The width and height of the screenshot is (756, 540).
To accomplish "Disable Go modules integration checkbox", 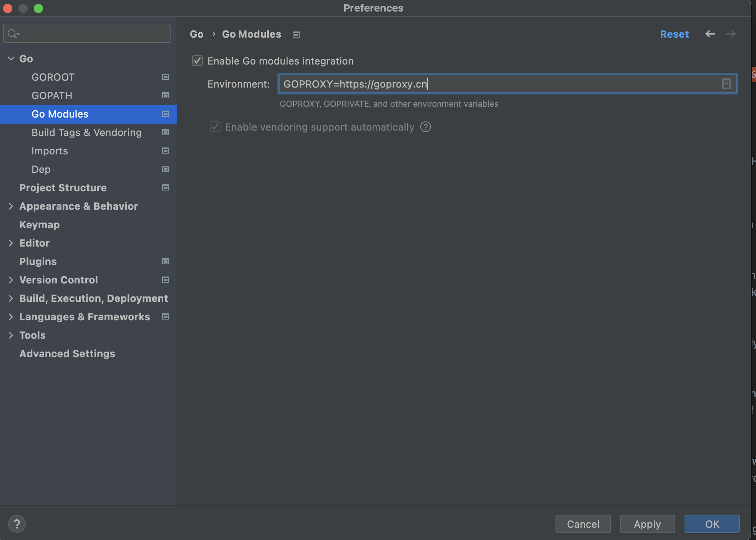I will pyautogui.click(x=197, y=61).
